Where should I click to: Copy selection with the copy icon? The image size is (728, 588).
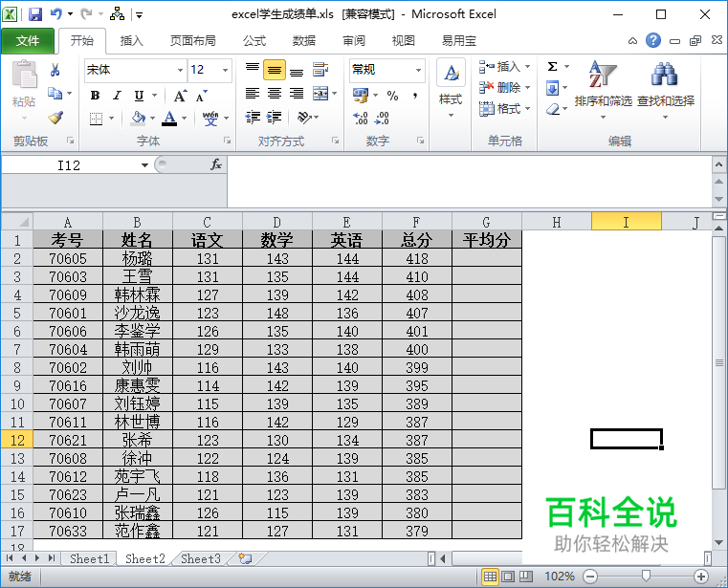(55, 94)
